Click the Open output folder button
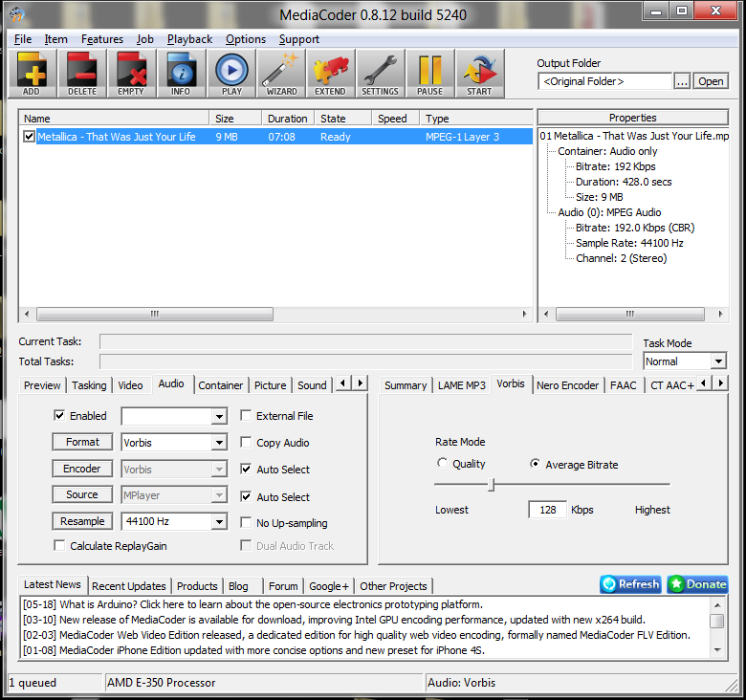This screenshot has width=746, height=700. click(x=711, y=81)
